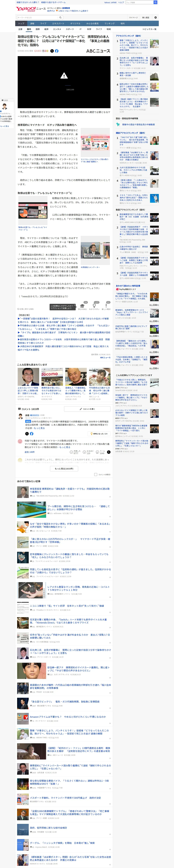React with 学びがある icon
This screenshot has width=174, height=868.
[83, 306]
